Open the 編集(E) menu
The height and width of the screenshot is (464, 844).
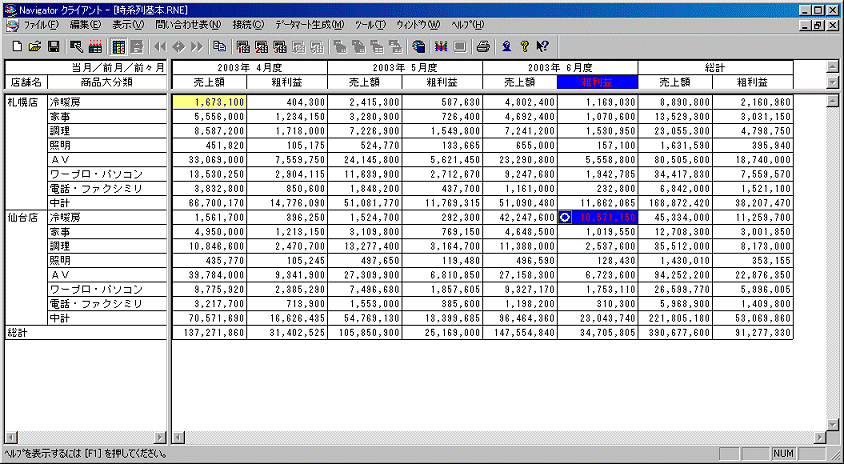click(x=85, y=25)
